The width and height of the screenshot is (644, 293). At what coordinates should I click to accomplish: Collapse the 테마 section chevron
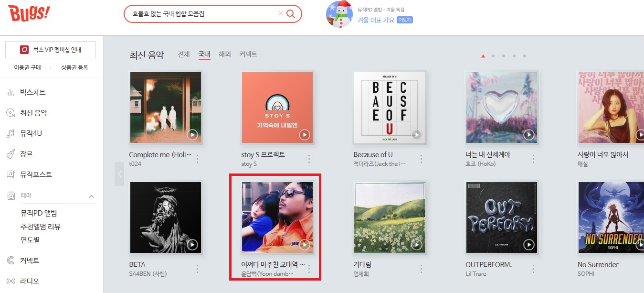click(91, 196)
